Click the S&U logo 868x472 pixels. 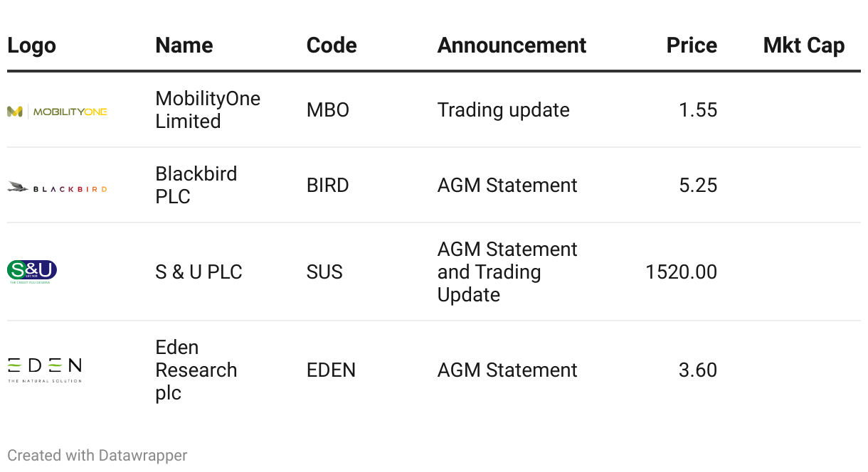coord(32,272)
